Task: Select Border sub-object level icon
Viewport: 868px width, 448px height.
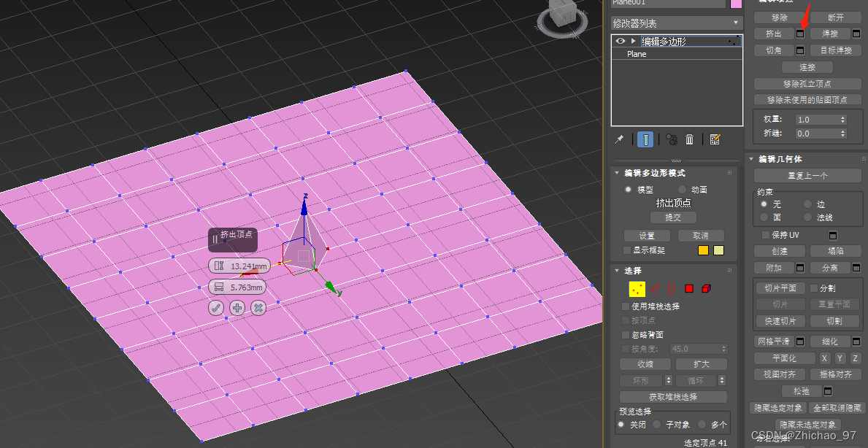Action: tap(672, 289)
